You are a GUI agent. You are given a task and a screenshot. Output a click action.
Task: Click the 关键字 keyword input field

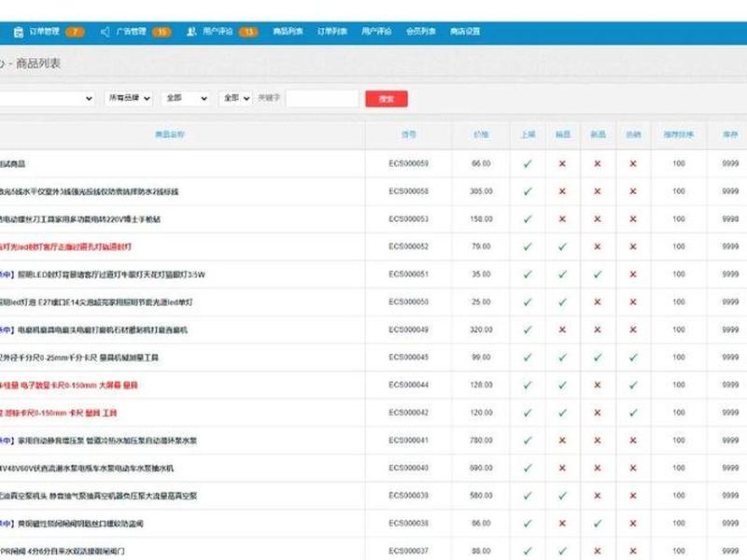(322, 99)
